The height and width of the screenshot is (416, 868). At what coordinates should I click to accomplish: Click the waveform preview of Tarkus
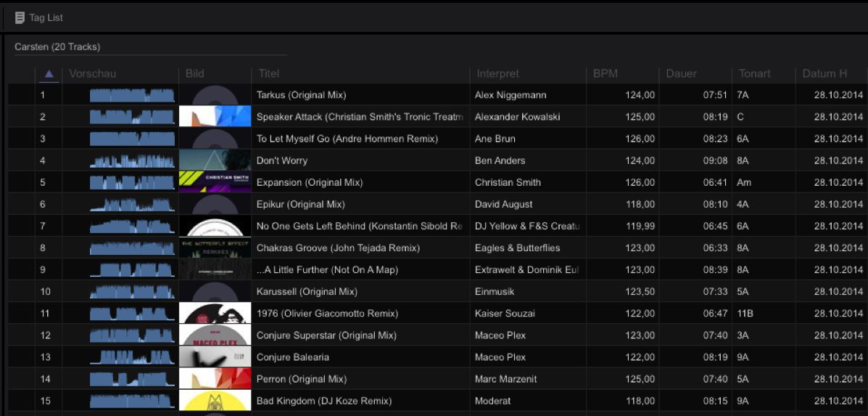pyautogui.click(x=132, y=95)
